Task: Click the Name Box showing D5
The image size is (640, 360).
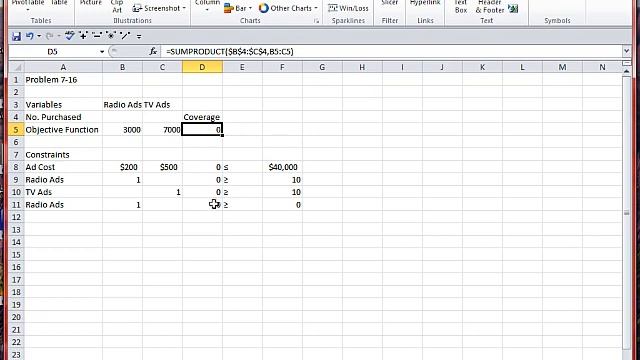Action: click(x=53, y=51)
